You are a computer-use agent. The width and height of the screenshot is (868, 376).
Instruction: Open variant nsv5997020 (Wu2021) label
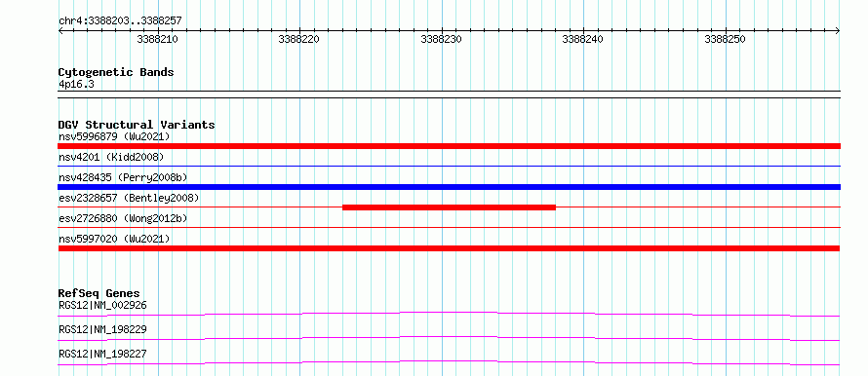pyautogui.click(x=114, y=239)
